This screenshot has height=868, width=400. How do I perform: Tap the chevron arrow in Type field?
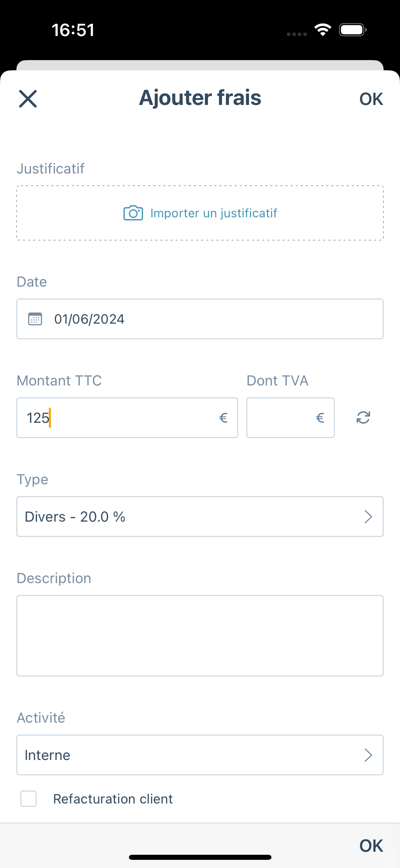pos(368,517)
